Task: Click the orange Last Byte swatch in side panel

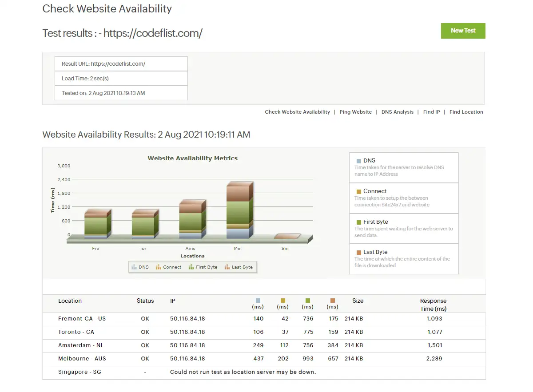Action: click(x=359, y=252)
